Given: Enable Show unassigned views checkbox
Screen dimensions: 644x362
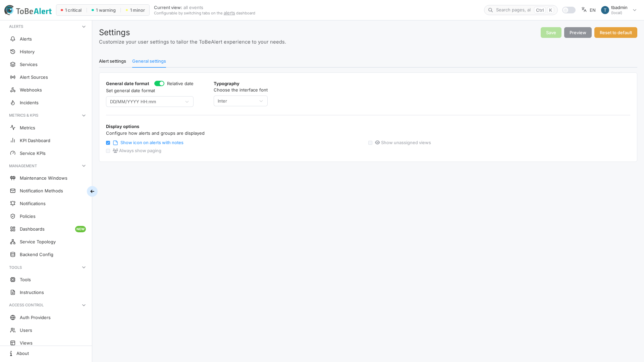Looking at the screenshot, I should click(370, 143).
